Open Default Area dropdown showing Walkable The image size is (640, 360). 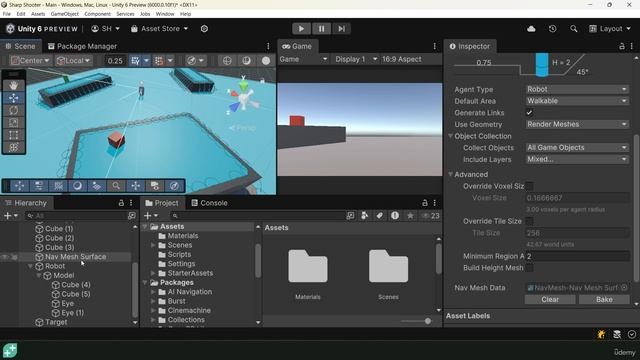tap(577, 101)
